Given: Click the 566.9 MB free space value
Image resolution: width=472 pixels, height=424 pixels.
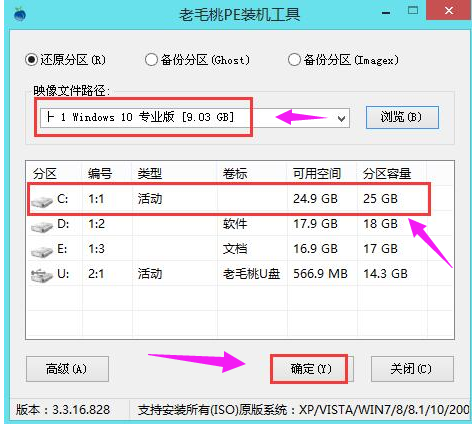Looking at the screenshot, I should pos(320,274).
